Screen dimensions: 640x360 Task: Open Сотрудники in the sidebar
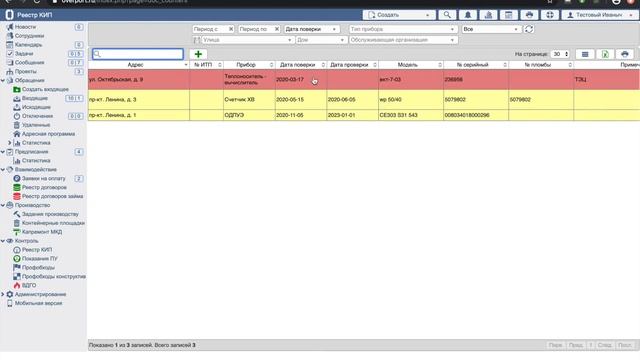pyautogui.click(x=29, y=36)
